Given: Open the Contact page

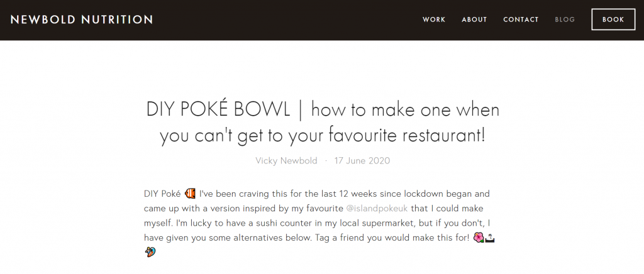Looking at the screenshot, I should pyautogui.click(x=521, y=19).
